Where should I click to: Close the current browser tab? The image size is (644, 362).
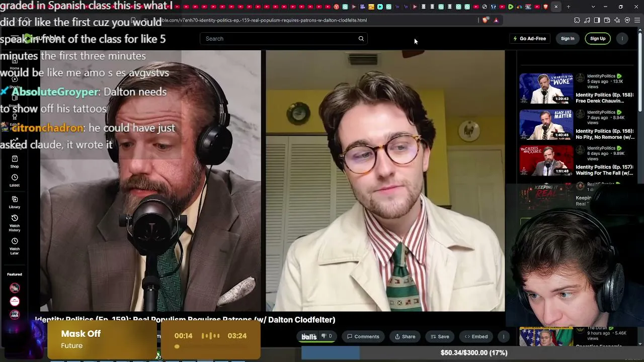coord(556,7)
